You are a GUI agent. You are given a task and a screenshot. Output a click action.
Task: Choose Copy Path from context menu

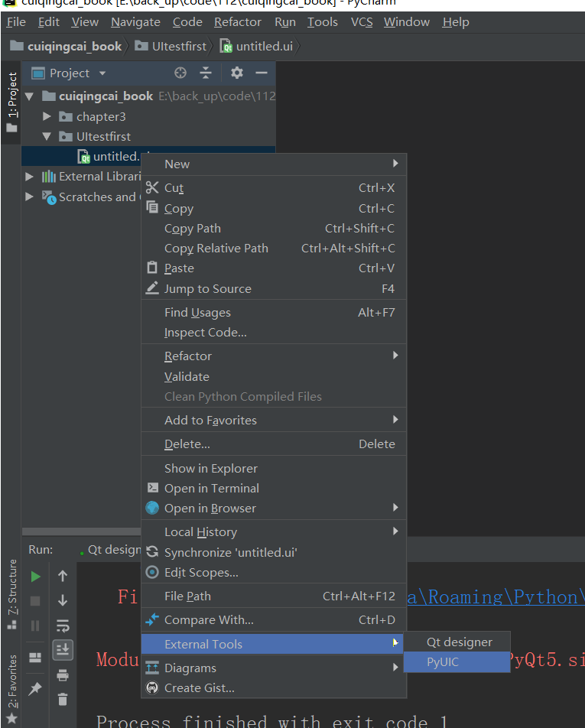click(274, 229)
